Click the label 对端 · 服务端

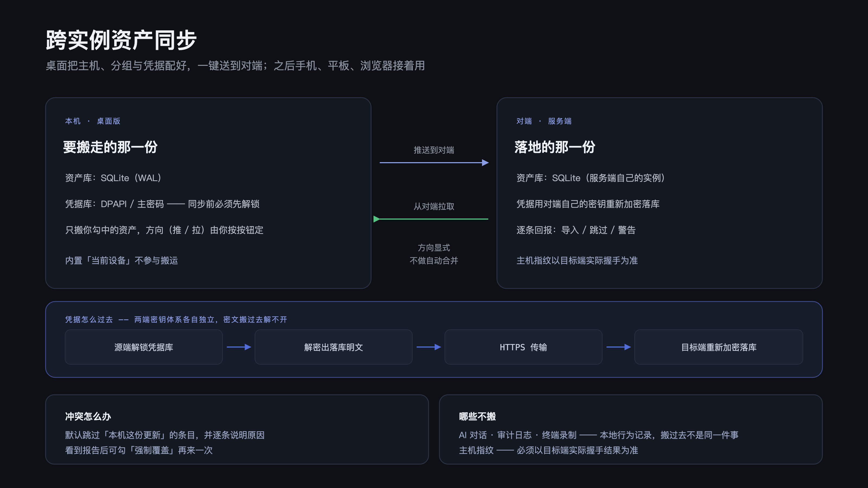coord(544,121)
